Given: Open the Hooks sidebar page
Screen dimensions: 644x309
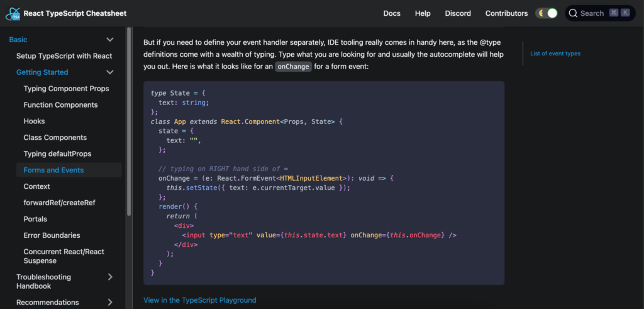Looking at the screenshot, I should click(x=34, y=121).
